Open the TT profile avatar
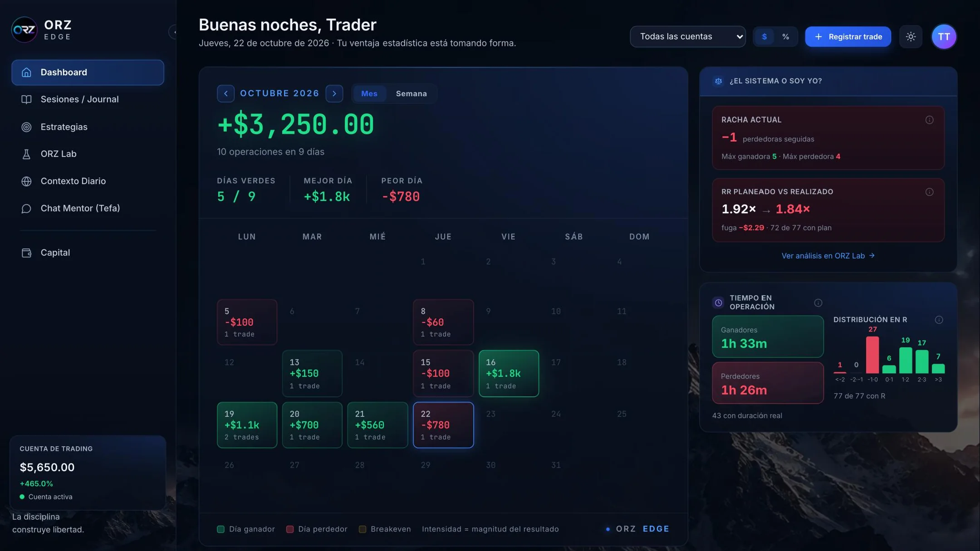 pyautogui.click(x=944, y=37)
